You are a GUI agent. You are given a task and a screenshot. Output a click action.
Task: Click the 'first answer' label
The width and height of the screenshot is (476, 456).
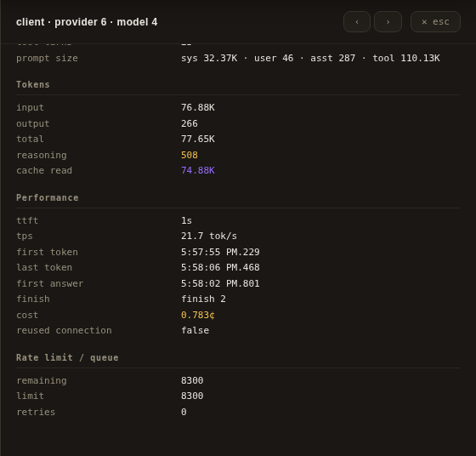point(50,284)
